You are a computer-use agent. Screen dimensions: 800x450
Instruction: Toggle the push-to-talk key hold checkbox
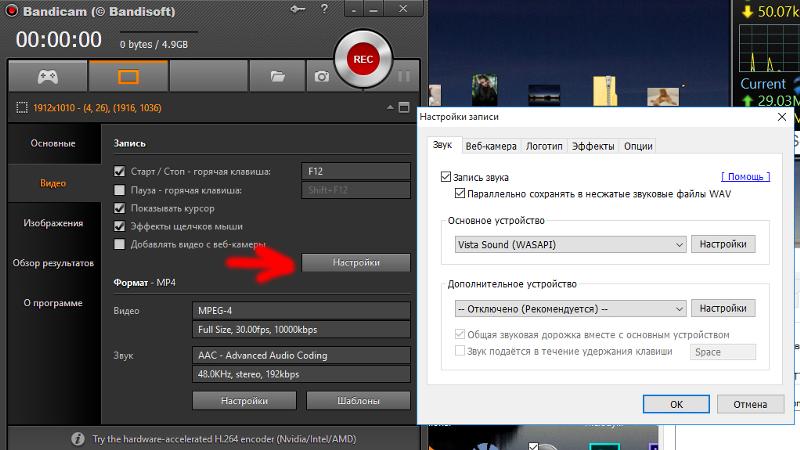460,351
